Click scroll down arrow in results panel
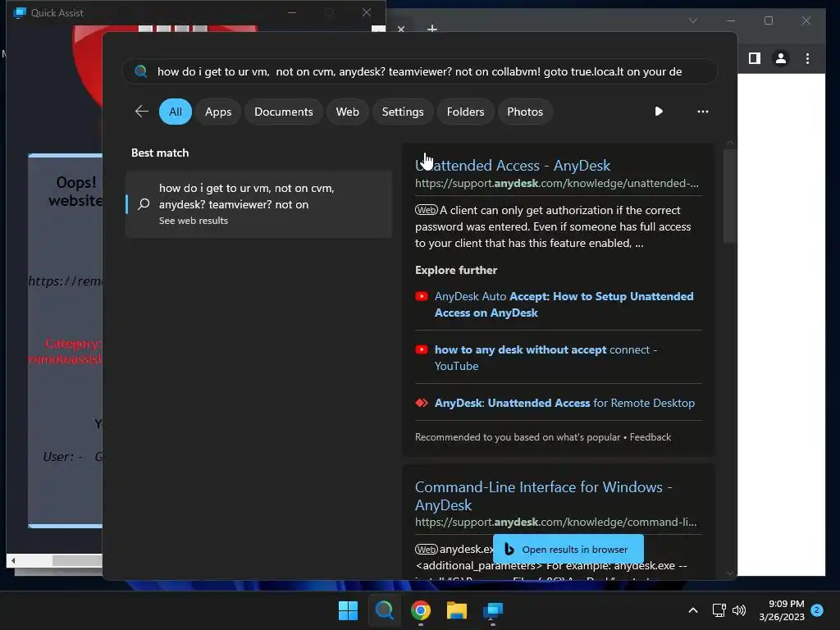 click(x=729, y=573)
